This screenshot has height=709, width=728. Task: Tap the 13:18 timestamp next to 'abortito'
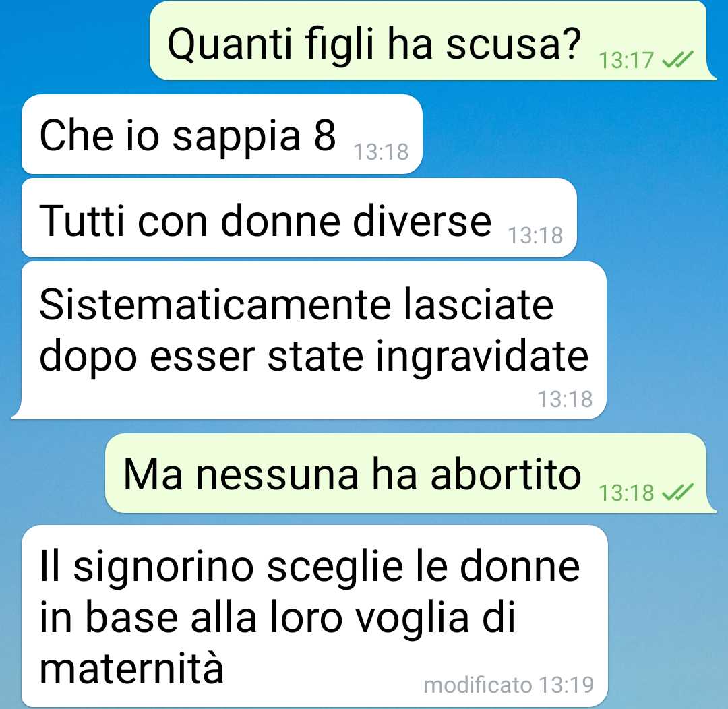[x=626, y=493]
